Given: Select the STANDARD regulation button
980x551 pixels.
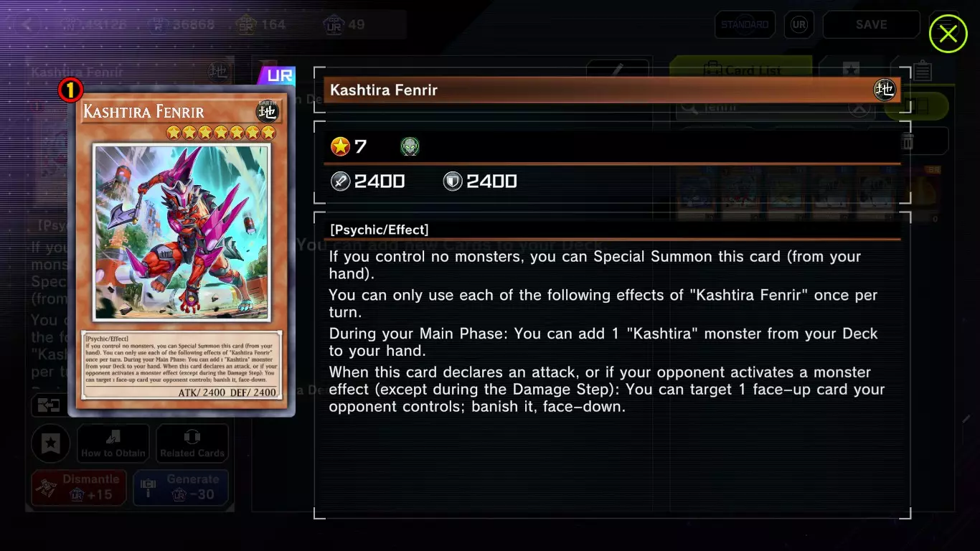Looking at the screenshot, I should pos(745,24).
